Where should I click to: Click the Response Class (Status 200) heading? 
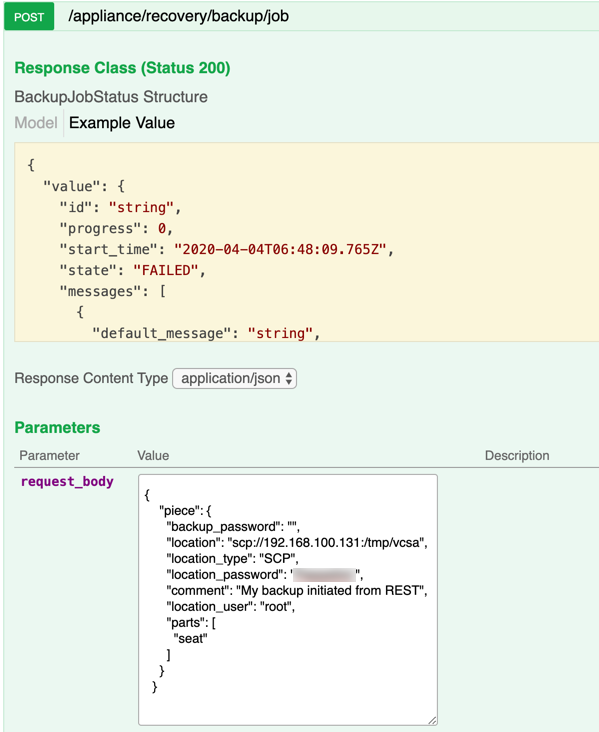tap(122, 68)
